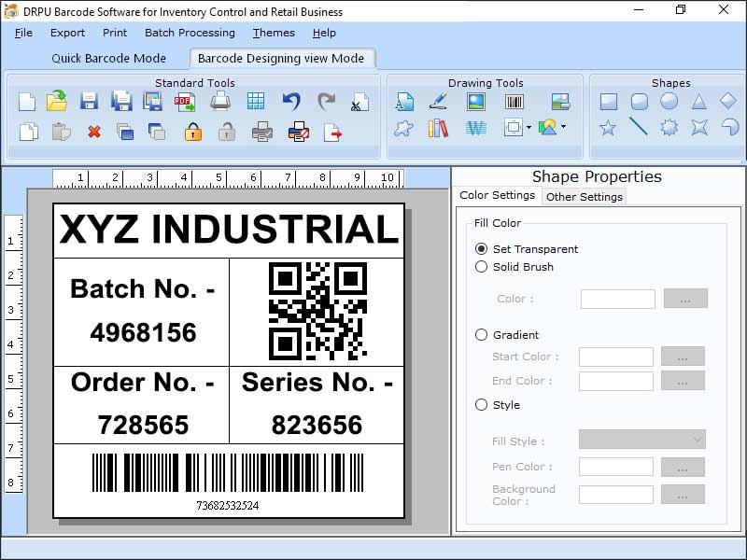Switch to the Other Settings tab
Image resolution: width=747 pixels, height=560 pixels.
[584, 197]
